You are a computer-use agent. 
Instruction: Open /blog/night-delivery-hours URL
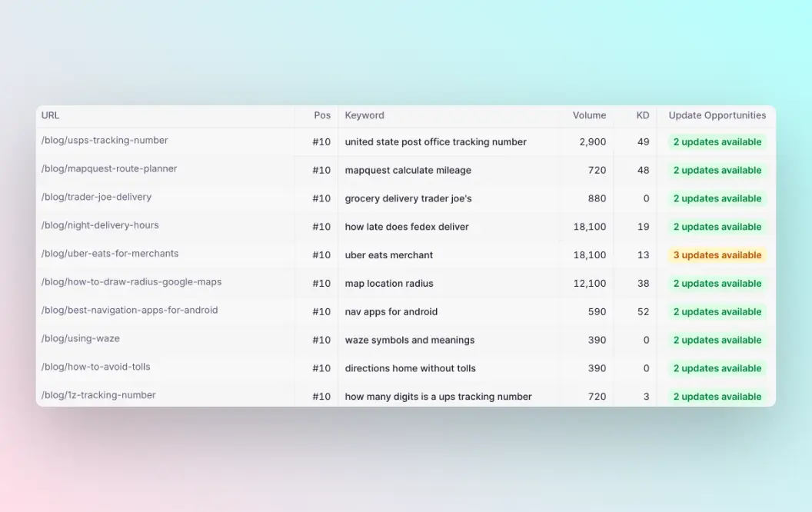tap(100, 225)
